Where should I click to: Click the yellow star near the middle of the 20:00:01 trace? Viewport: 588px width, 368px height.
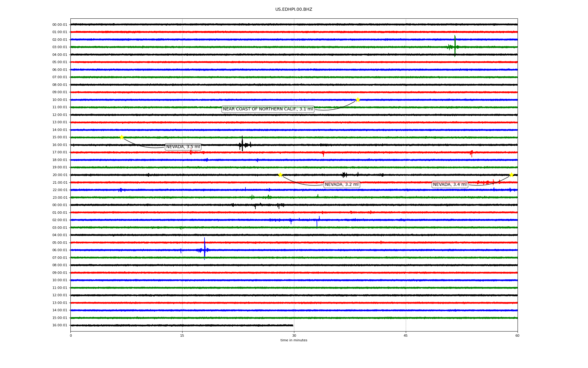pyautogui.click(x=280, y=175)
